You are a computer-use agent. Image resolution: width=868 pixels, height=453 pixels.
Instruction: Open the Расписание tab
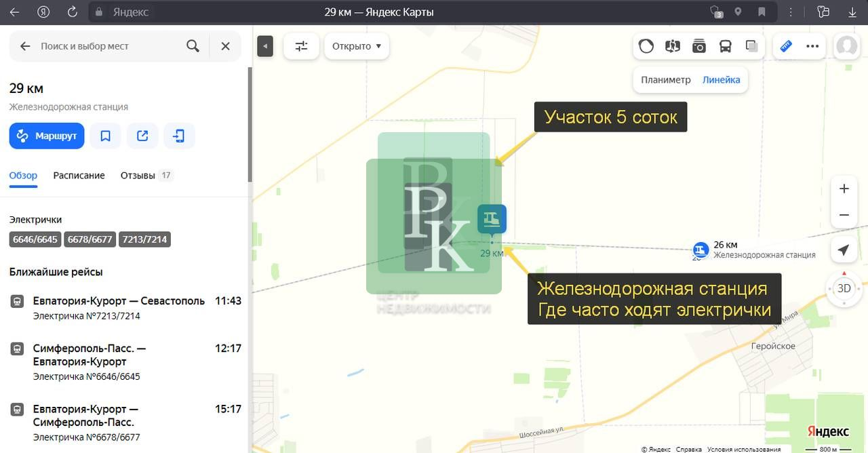coord(79,175)
